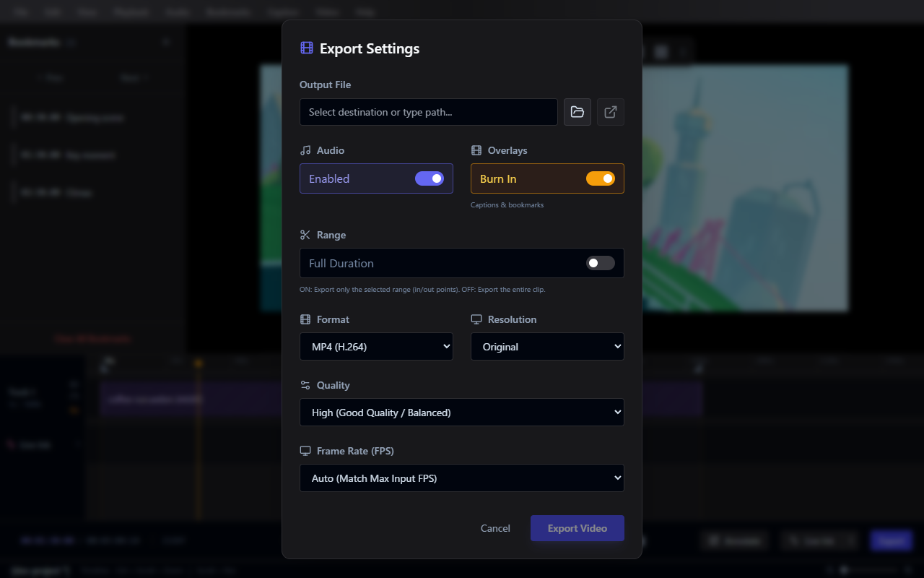
Task: Cancel the export dialog
Action: click(494, 528)
